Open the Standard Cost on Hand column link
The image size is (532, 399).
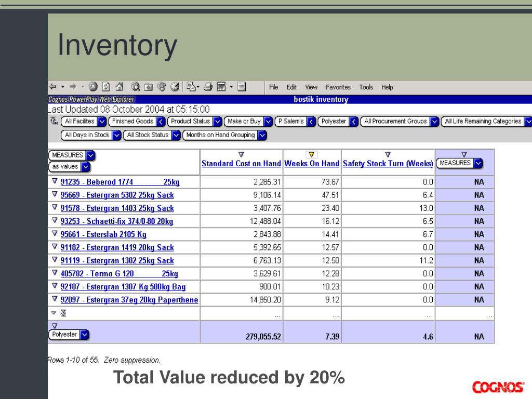(x=241, y=164)
